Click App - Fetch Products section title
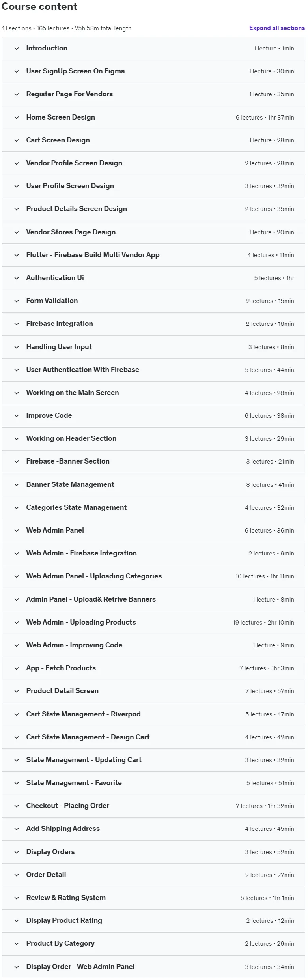The image size is (308, 980). [x=61, y=668]
